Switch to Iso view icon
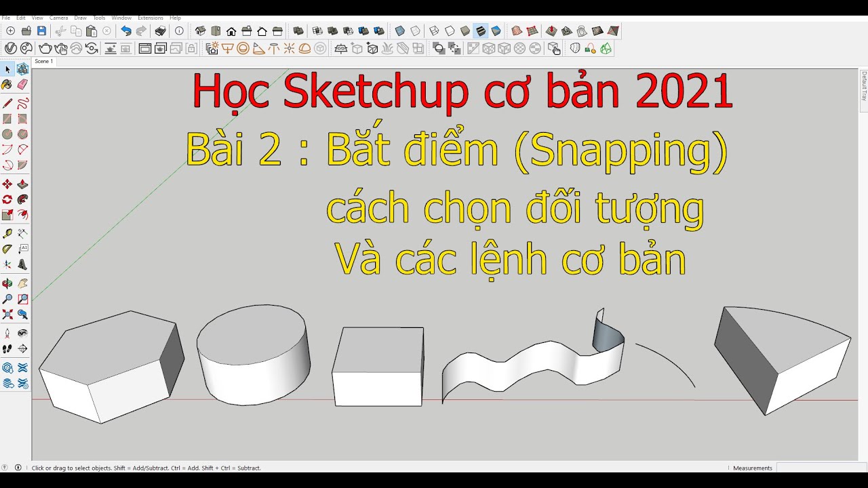This screenshot has width=868, height=488. tap(200, 31)
